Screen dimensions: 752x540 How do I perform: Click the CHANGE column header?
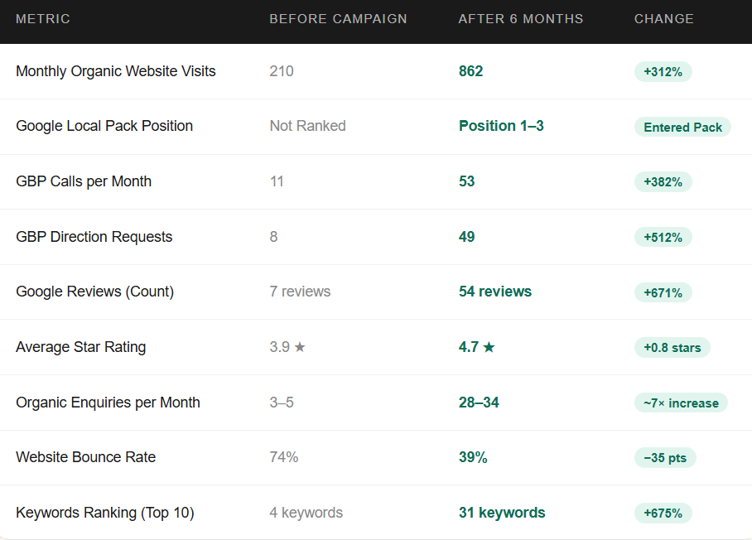(664, 19)
